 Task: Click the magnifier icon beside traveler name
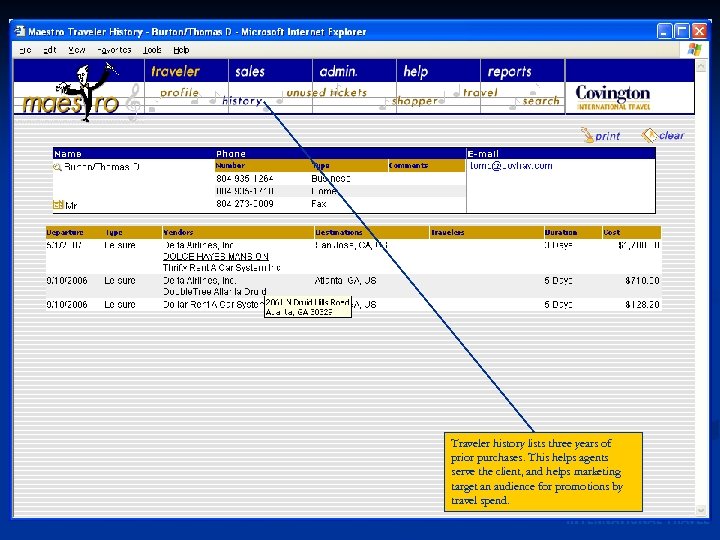point(57,167)
